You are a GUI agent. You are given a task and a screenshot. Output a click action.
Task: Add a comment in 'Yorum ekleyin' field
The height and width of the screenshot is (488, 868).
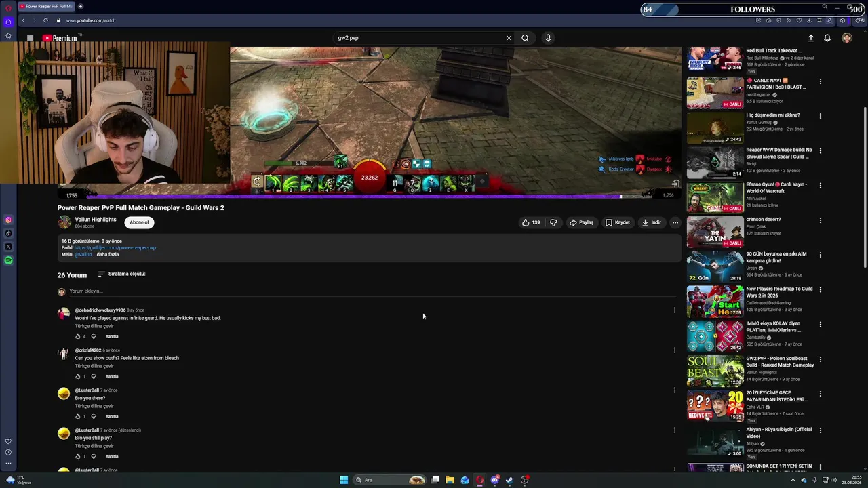[x=372, y=291]
